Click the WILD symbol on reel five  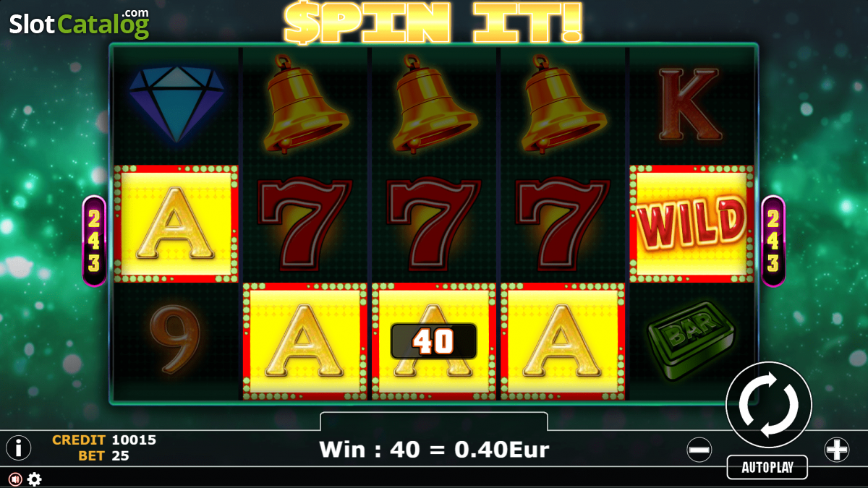click(x=692, y=223)
